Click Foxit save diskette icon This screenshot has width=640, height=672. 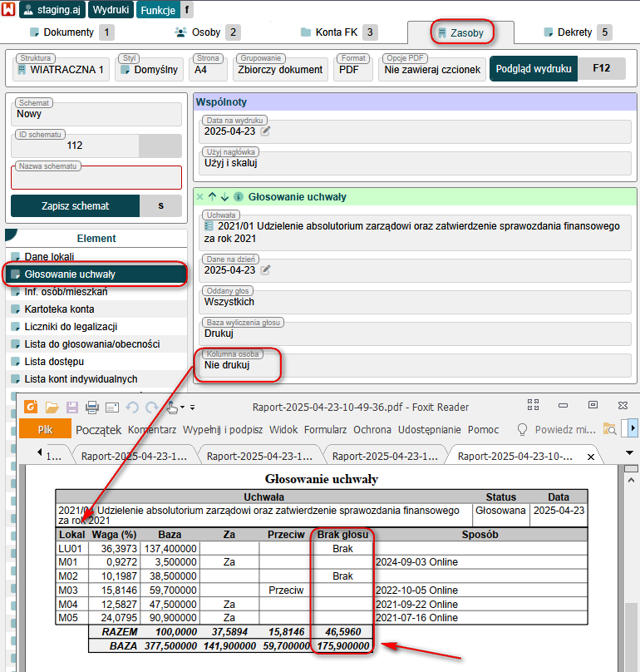72,408
